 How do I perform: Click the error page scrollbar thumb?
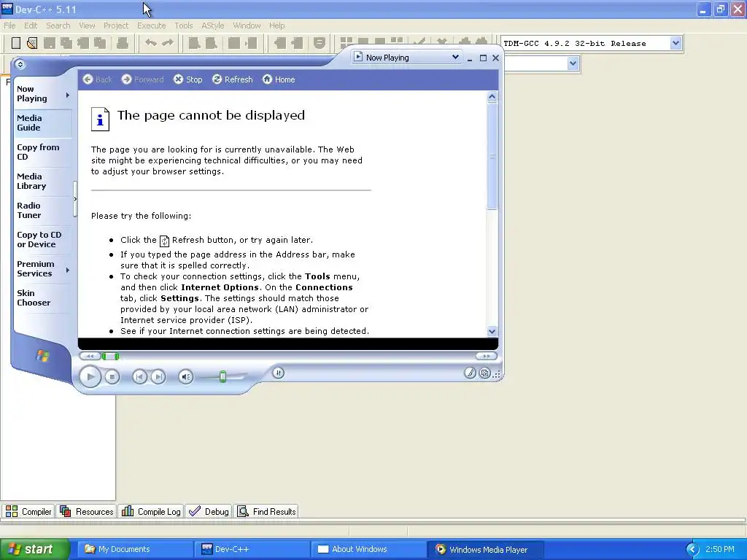(492, 156)
